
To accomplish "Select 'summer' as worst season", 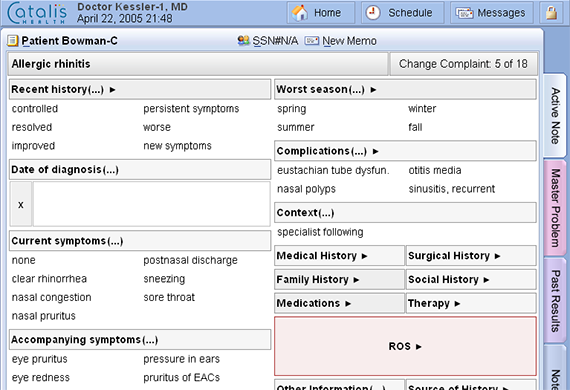I will pyautogui.click(x=296, y=127).
